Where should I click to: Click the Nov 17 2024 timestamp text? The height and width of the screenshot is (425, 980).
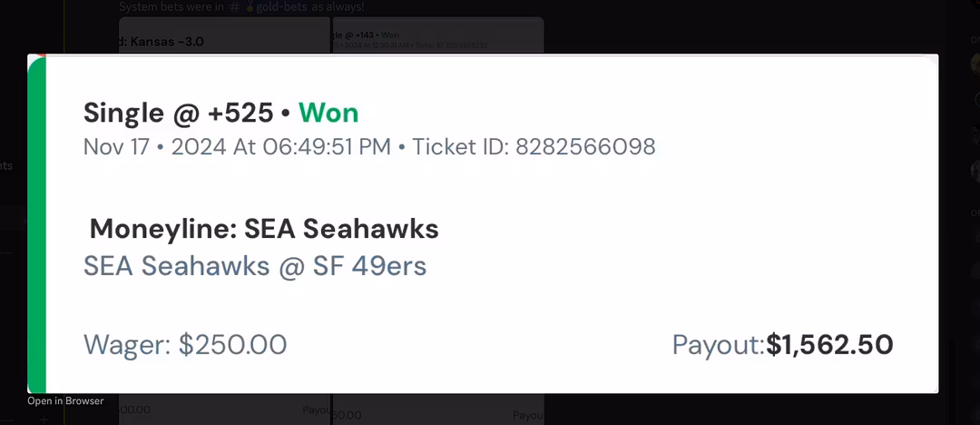click(237, 147)
